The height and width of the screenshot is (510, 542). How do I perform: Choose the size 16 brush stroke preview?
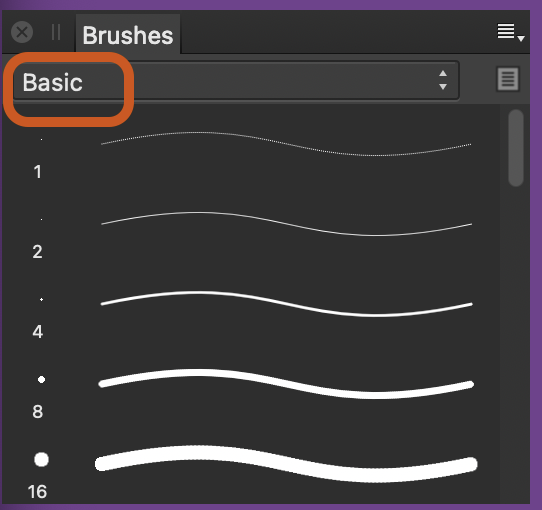click(x=286, y=464)
